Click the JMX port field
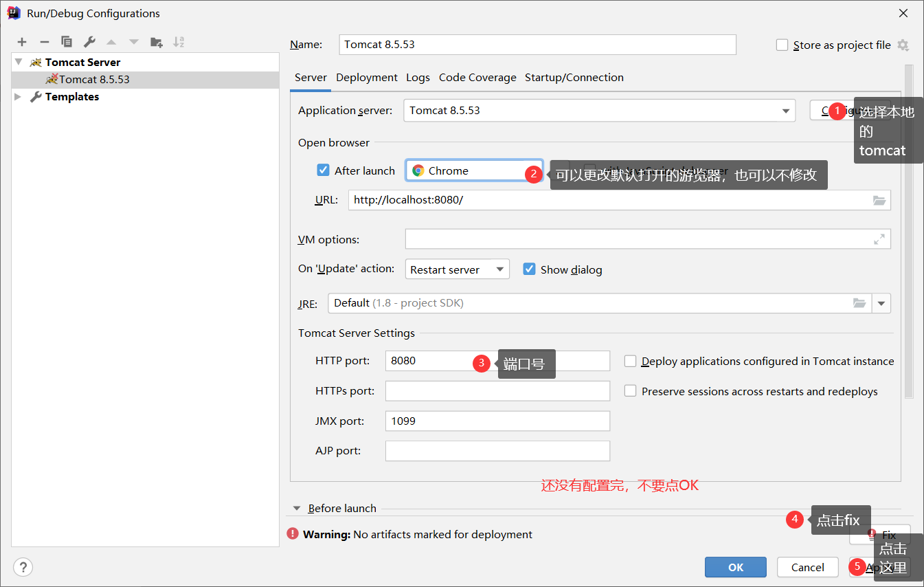 pyautogui.click(x=497, y=421)
